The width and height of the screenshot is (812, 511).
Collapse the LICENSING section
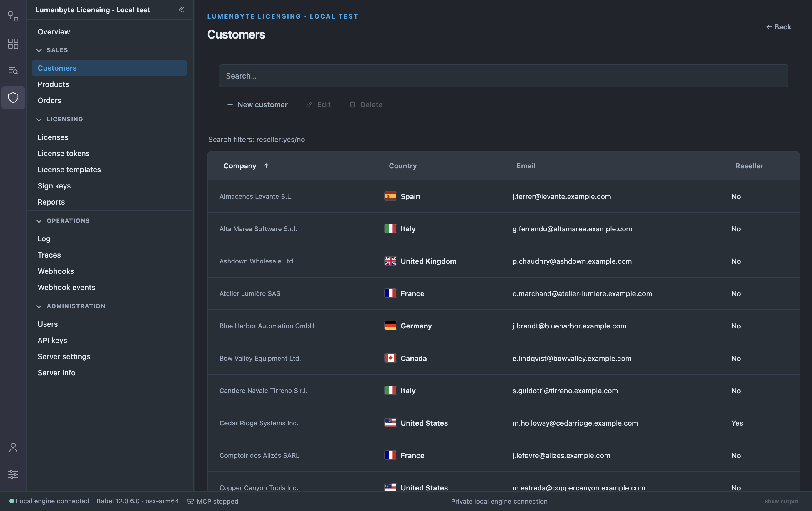[x=39, y=120]
